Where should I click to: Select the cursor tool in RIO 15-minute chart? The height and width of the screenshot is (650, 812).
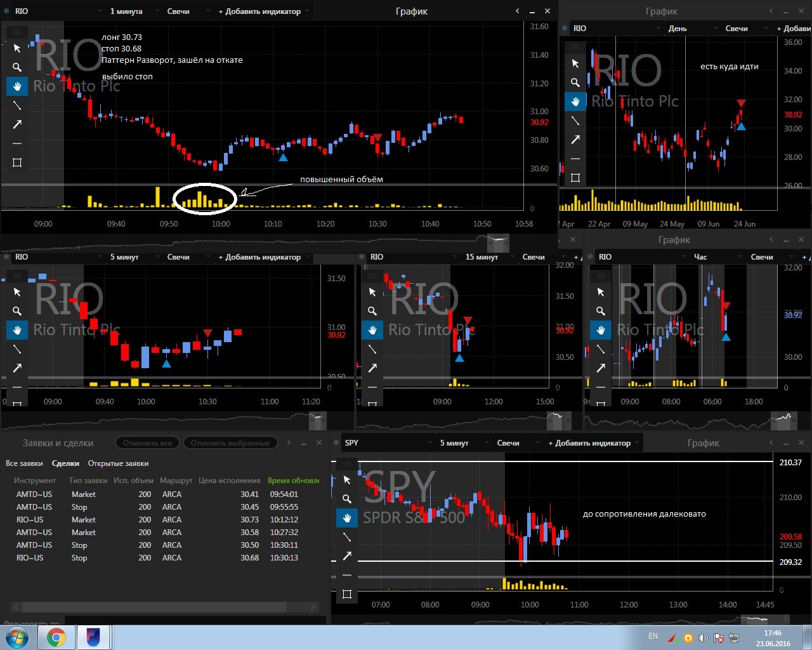(372, 292)
